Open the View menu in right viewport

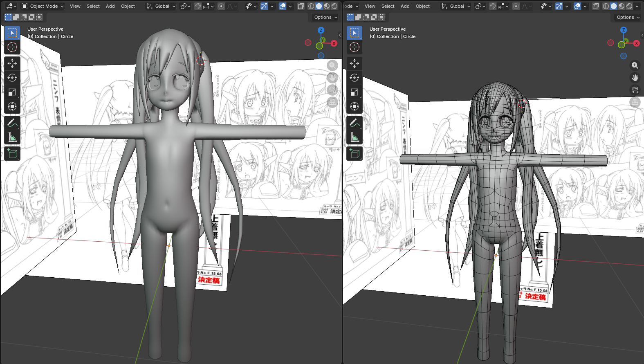(370, 6)
